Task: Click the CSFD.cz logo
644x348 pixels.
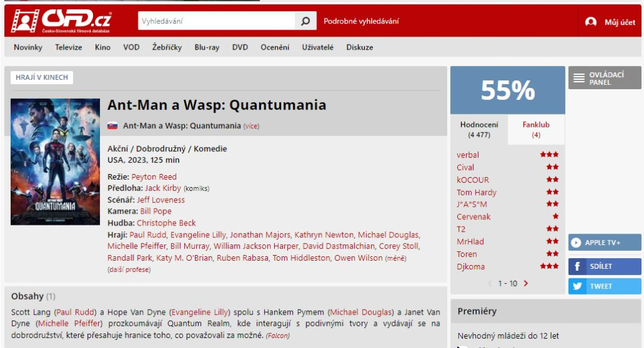Action: [61, 21]
